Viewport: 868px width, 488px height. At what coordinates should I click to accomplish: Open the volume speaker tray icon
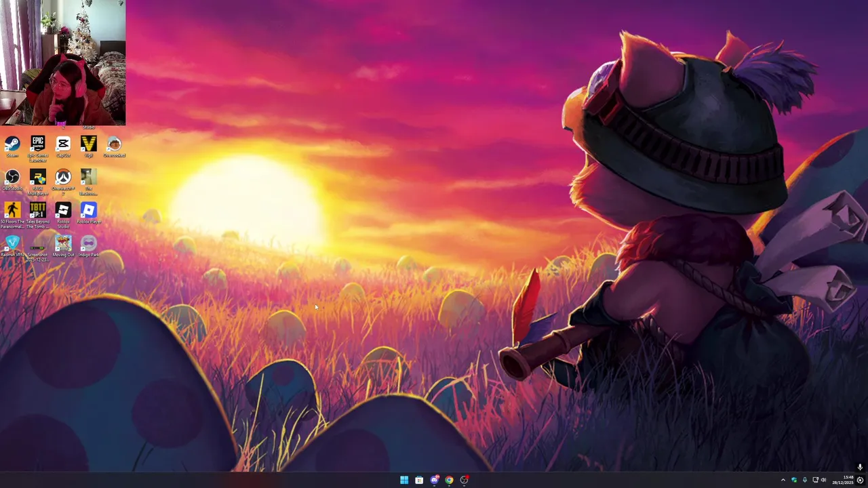(824, 480)
